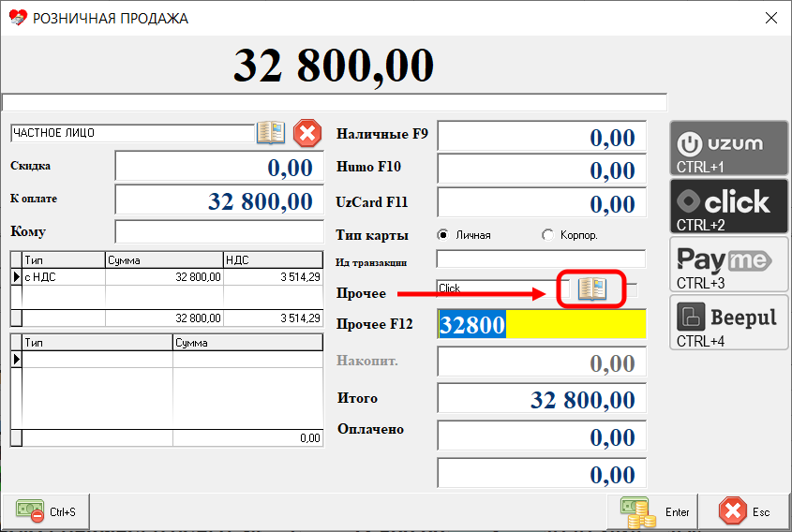The height and width of the screenshot is (532, 792).
Task: Click the Наличные F9 cash field
Action: (x=542, y=136)
